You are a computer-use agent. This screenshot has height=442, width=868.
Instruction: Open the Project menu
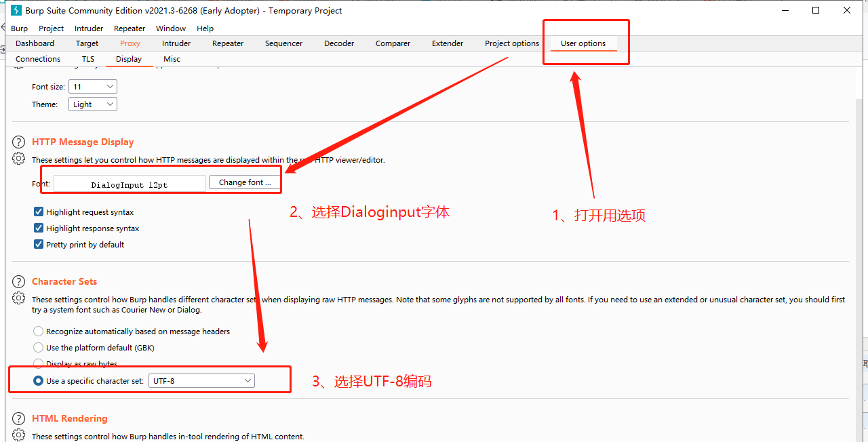[52, 28]
